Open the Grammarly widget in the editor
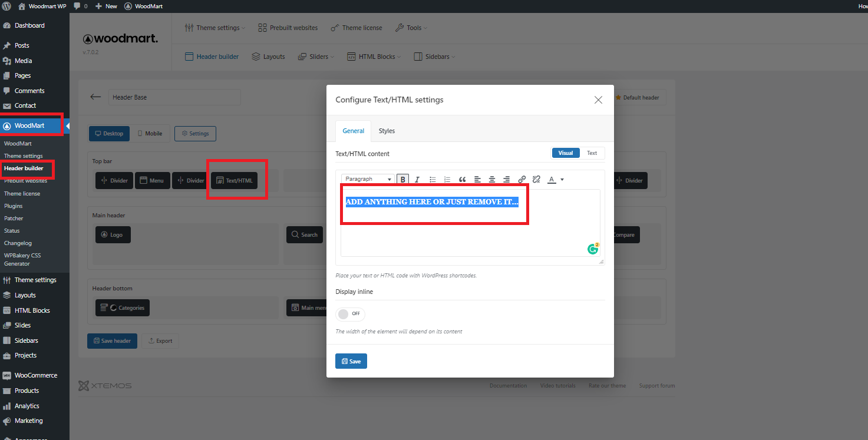The width and height of the screenshot is (868, 440). tap(593, 249)
